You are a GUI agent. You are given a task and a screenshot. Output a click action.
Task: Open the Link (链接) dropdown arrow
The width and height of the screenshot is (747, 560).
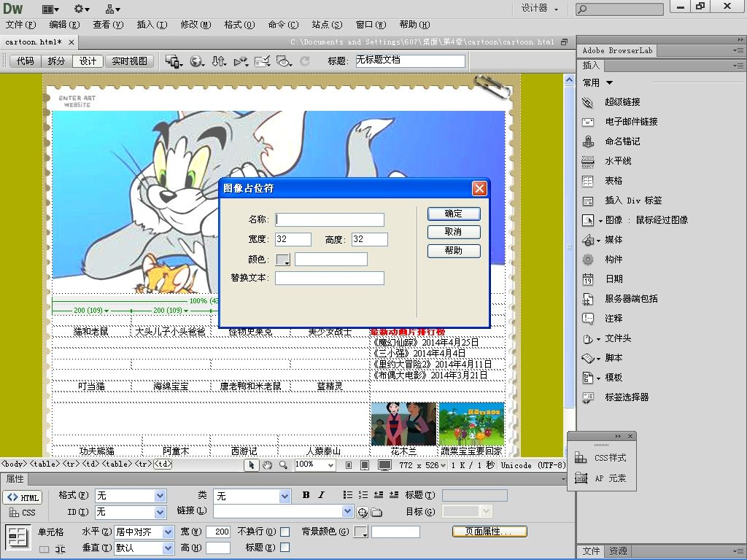[348, 511]
